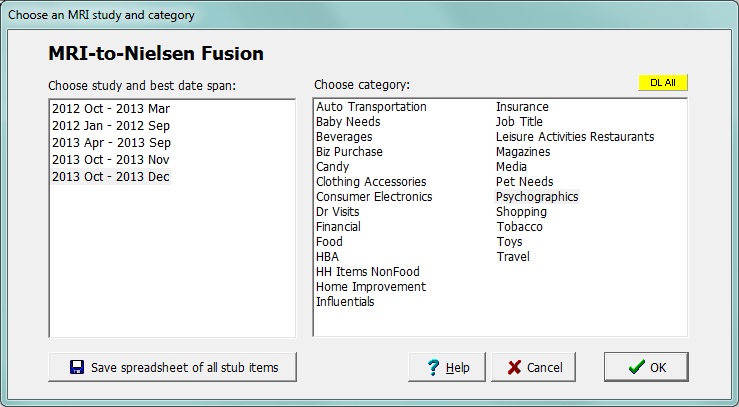Select the 2013 Oct - 2013 Nov span

[x=111, y=160]
